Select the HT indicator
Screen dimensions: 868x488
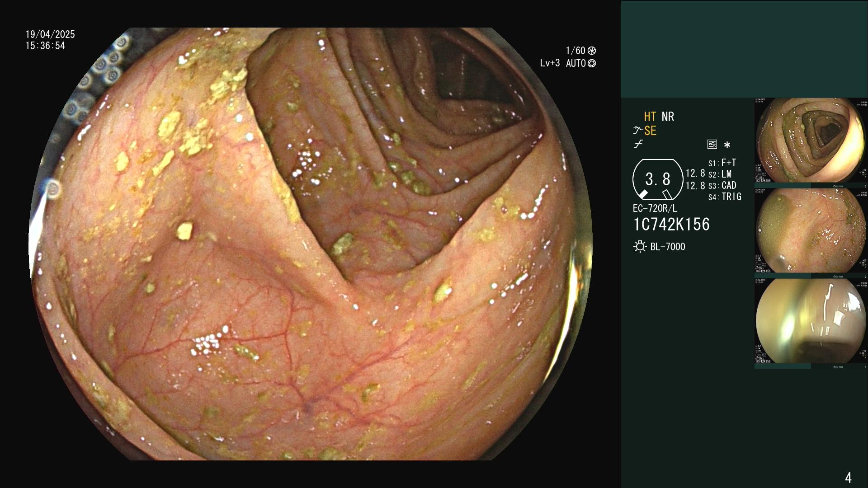650,117
